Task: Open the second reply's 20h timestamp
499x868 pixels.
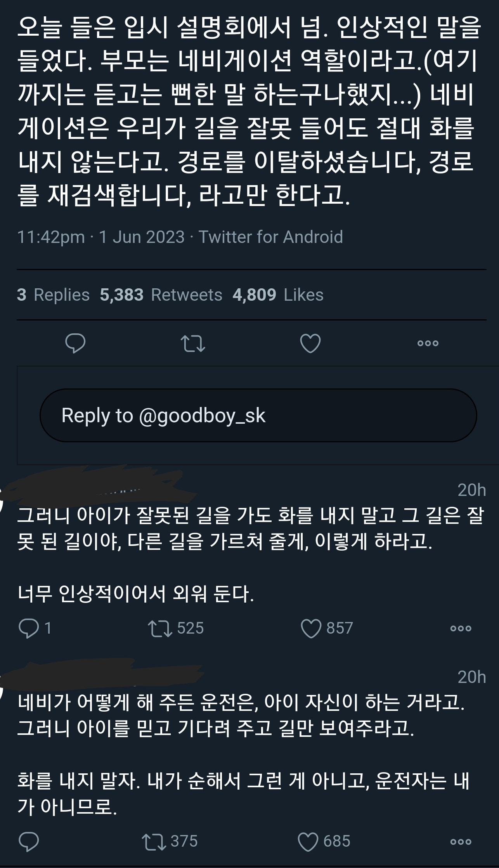Action: [471, 677]
